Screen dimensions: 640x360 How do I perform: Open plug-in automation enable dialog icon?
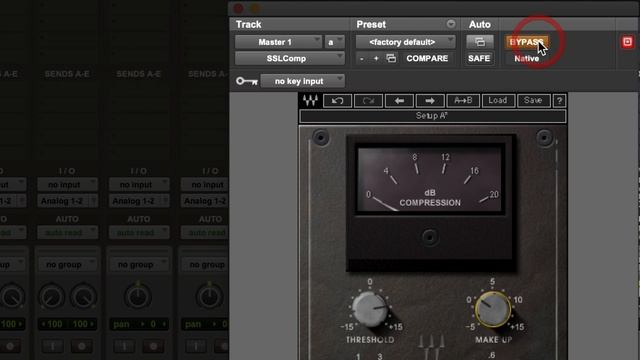(480, 42)
